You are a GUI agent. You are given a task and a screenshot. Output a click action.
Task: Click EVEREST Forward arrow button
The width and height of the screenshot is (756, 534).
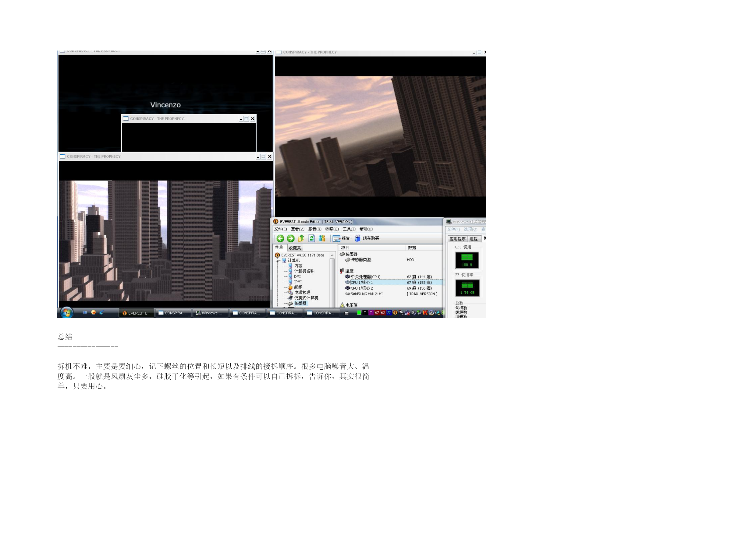[290, 238]
